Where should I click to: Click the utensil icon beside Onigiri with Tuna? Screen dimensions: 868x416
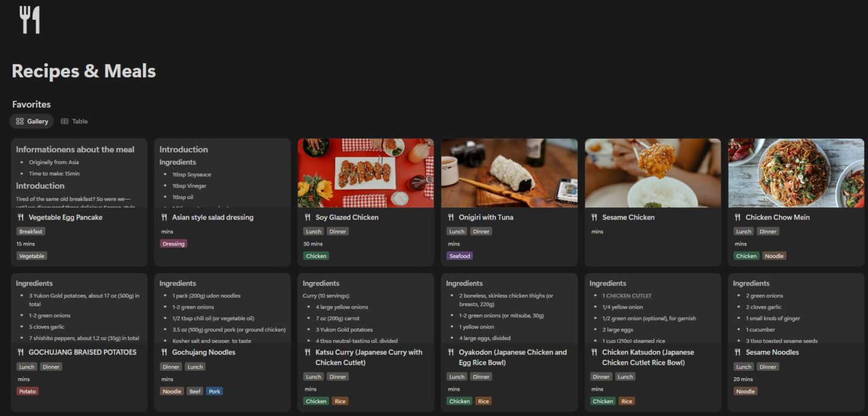coord(451,217)
